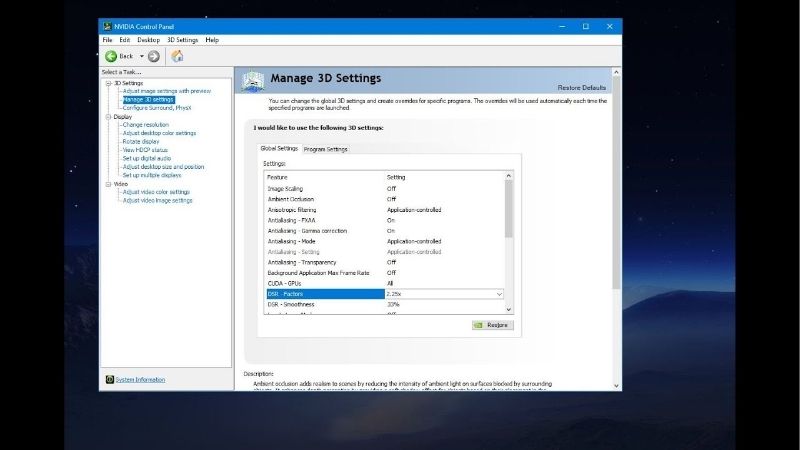The width and height of the screenshot is (800, 450).
Task: Click the Feature column header
Action: 278,178
